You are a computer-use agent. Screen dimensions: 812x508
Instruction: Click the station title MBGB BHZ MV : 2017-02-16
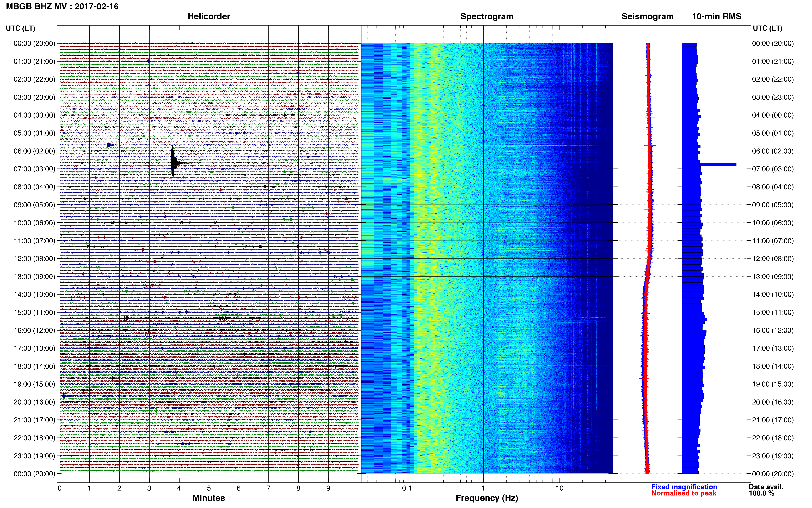[62, 7]
